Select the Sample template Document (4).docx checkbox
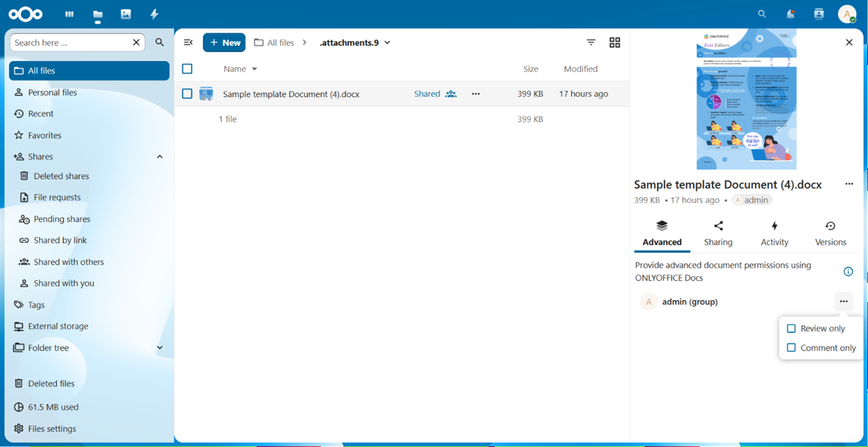868x447 pixels. coord(187,93)
